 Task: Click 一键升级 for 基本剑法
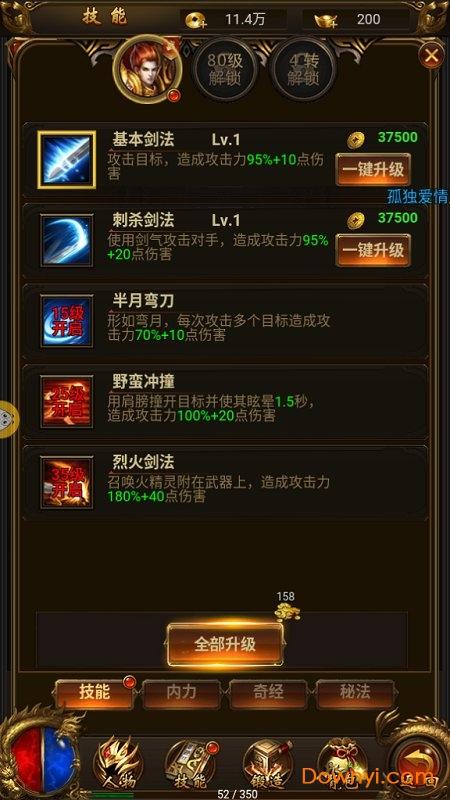[x=373, y=169]
